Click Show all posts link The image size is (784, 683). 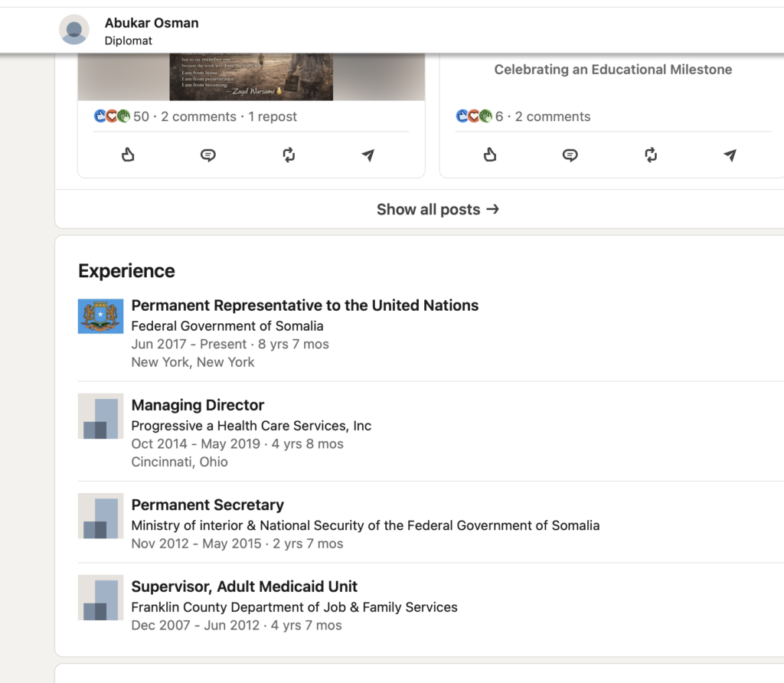point(437,209)
